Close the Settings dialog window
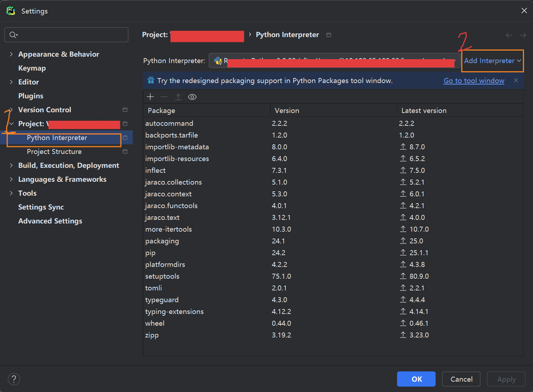533x392 pixels. click(524, 11)
